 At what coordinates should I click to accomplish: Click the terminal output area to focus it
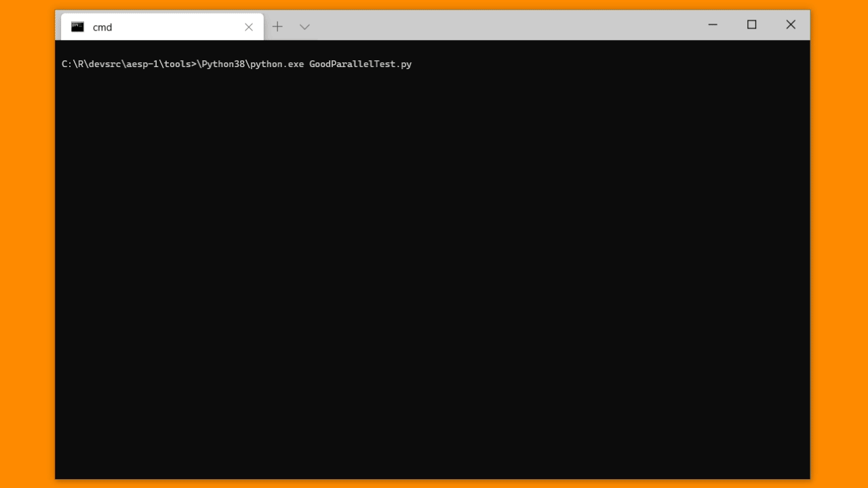tap(434, 271)
